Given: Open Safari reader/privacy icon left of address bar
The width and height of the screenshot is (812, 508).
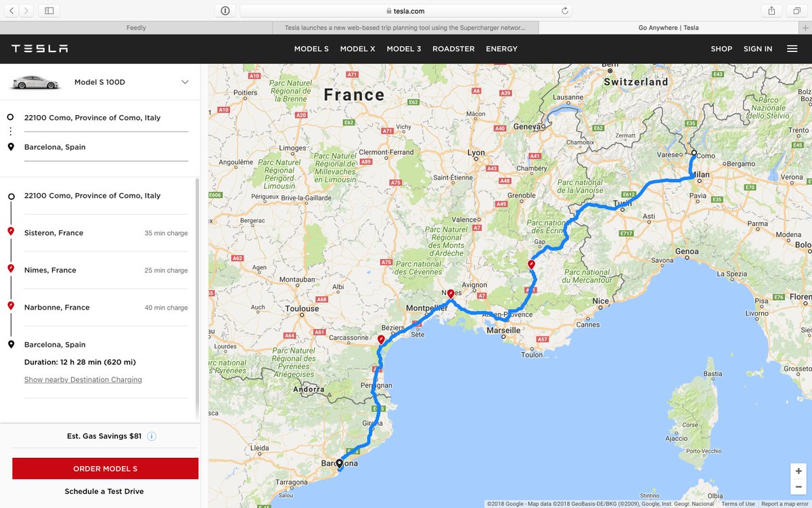Looking at the screenshot, I should point(225,11).
